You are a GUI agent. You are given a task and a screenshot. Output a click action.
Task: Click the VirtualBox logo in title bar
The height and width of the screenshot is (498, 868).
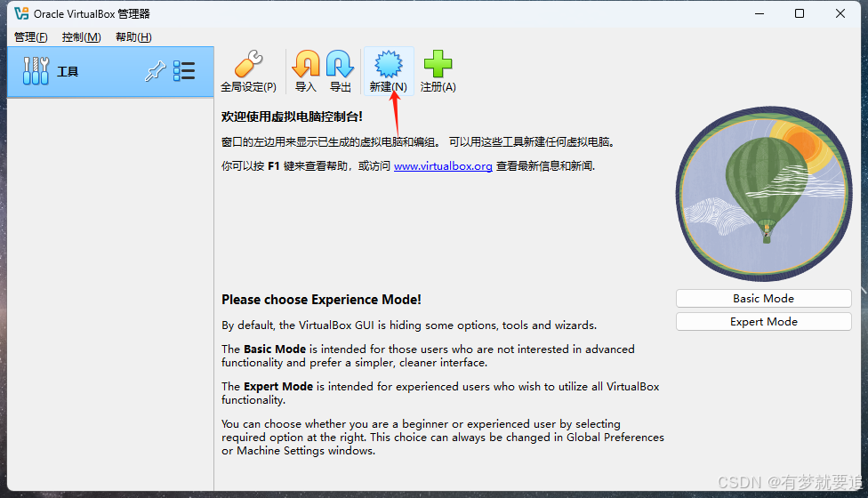point(21,13)
